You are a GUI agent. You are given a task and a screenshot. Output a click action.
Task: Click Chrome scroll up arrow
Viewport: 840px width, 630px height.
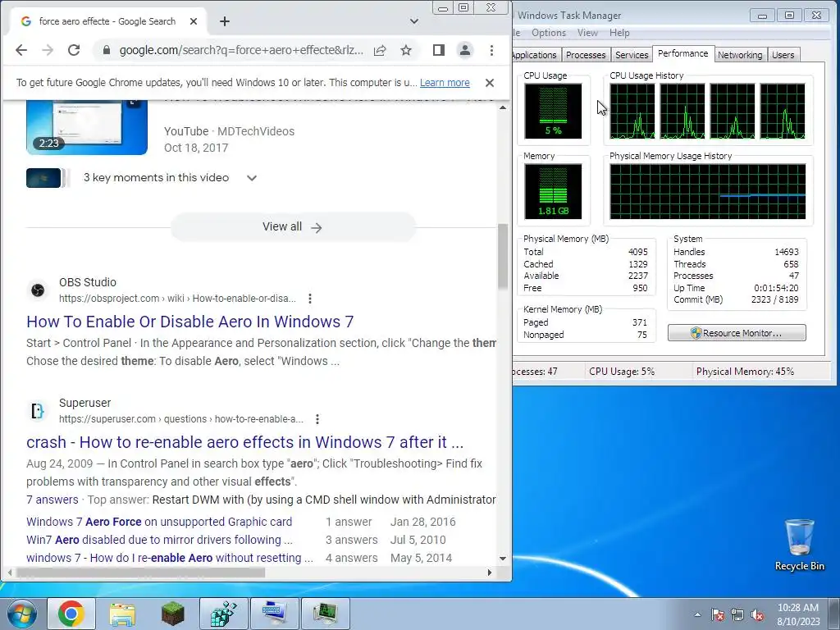point(503,107)
